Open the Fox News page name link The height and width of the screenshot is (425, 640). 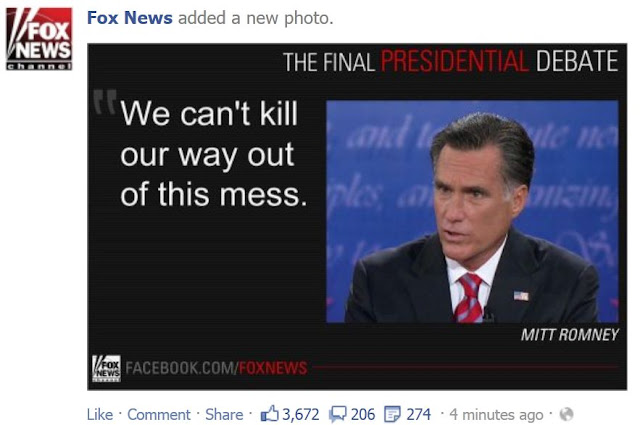point(130,18)
